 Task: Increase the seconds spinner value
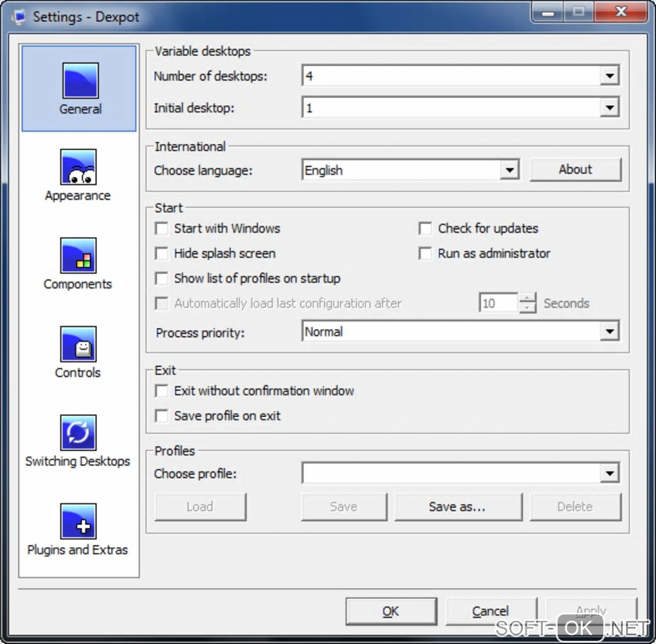(x=527, y=298)
